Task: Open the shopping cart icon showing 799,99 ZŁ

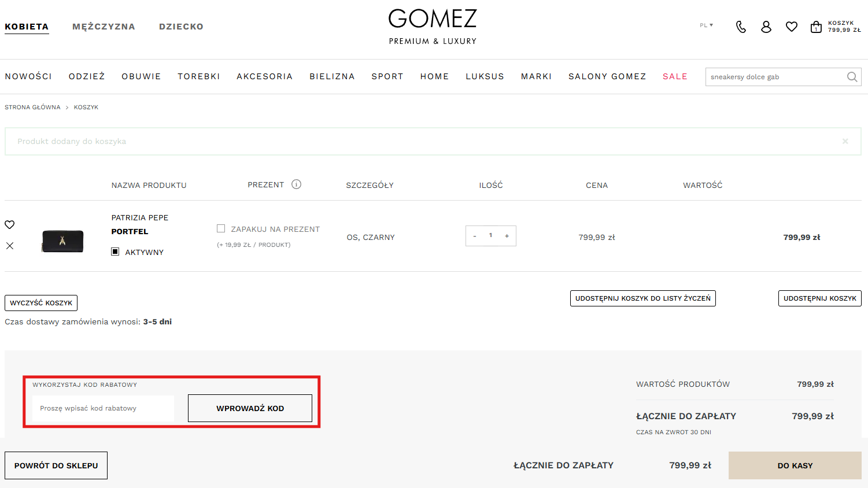Action: 817,27
